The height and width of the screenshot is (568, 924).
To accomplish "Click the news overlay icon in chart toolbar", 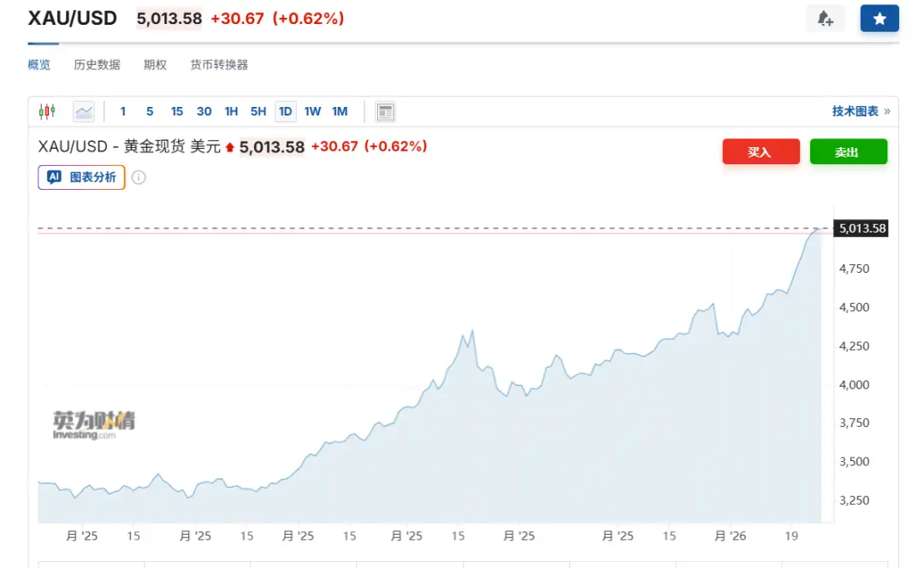I will coord(385,111).
